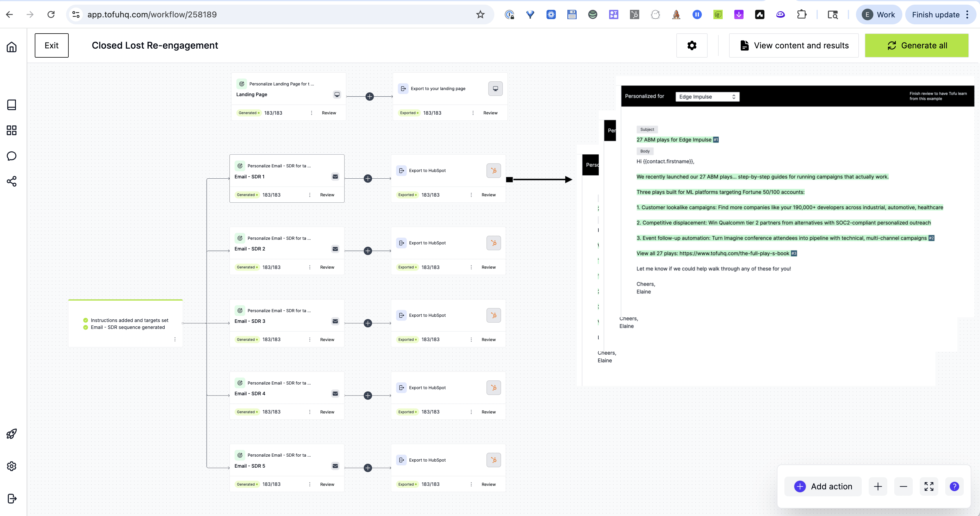Click Review on Landing Page node
Viewport: 980px width, 516px height.
329,113
